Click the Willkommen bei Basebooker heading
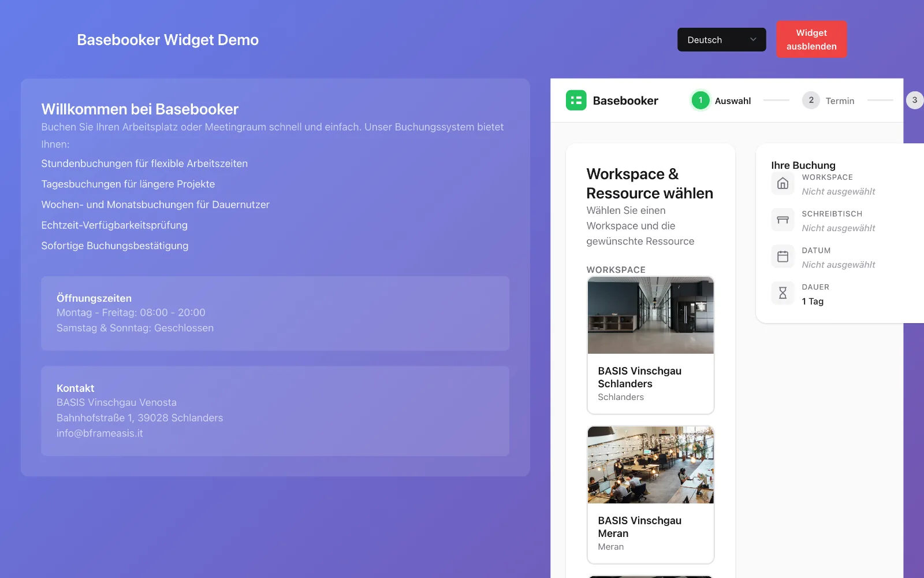The width and height of the screenshot is (924, 578). click(x=140, y=109)
